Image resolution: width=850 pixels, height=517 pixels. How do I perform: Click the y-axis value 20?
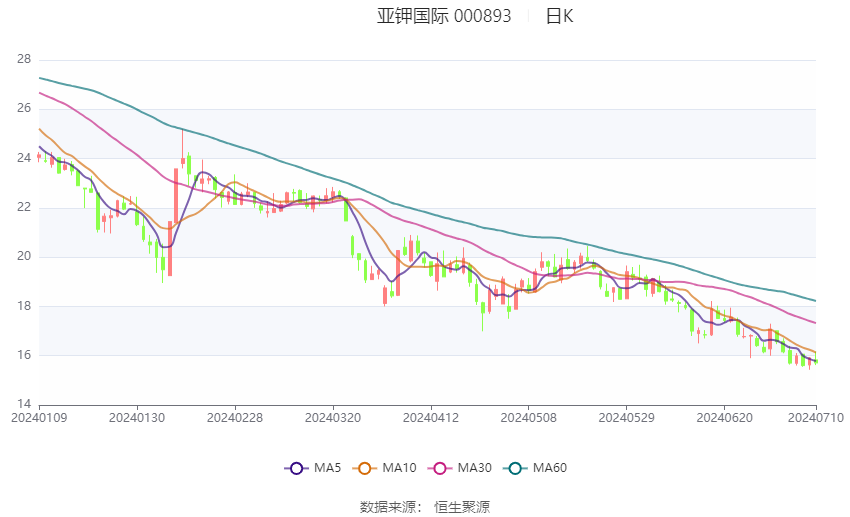point(24,256)
